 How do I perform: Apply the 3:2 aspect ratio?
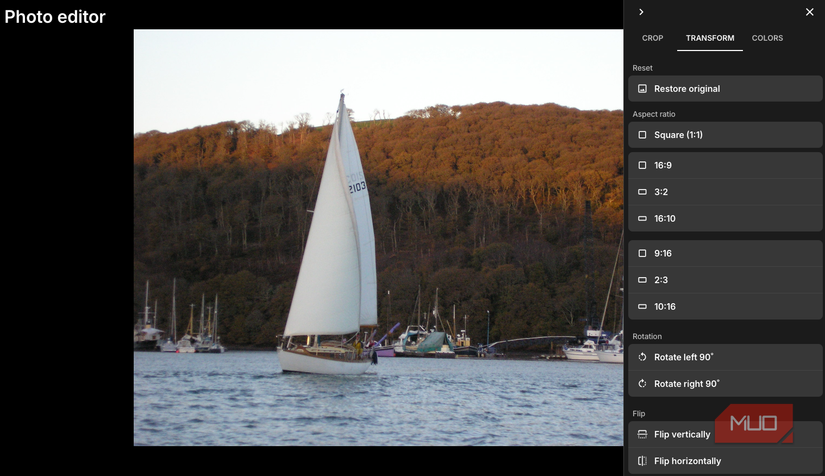click(x=725, y=192)
